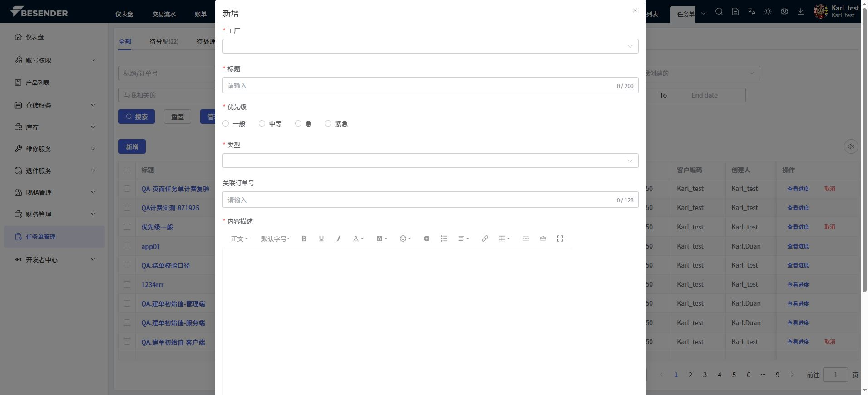The width and height of the screenshot is (868, 395).
Task: Open the 类型 type dropdown
Action: [430, 161]
